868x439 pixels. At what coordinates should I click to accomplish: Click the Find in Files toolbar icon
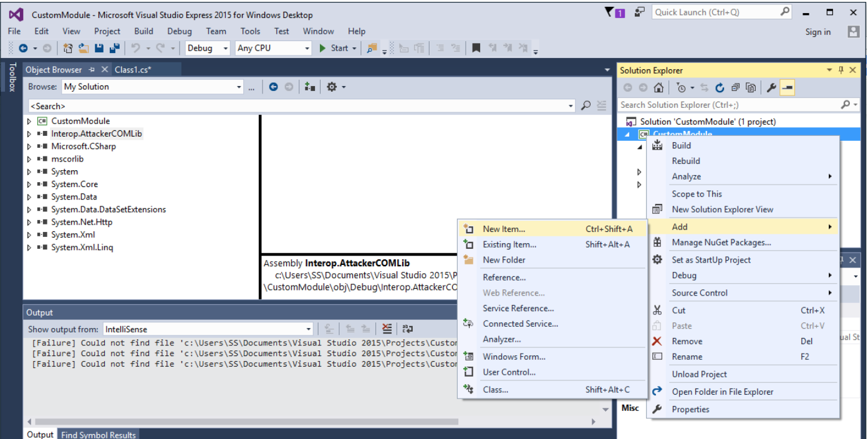coord(372,48)
